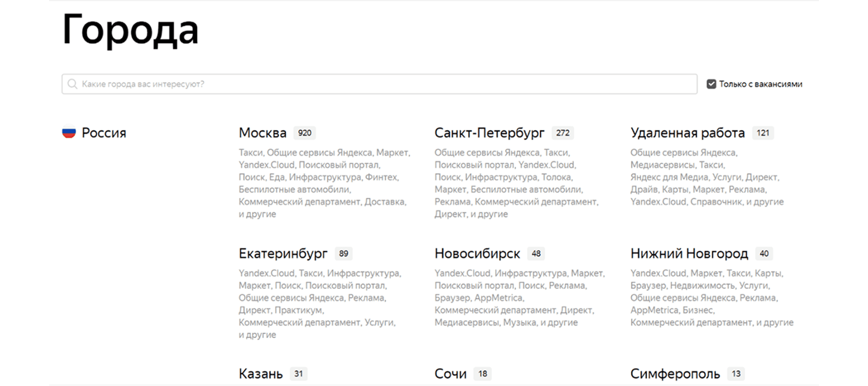
Task: Open the Сочи city link
Action: coord(451,374)
